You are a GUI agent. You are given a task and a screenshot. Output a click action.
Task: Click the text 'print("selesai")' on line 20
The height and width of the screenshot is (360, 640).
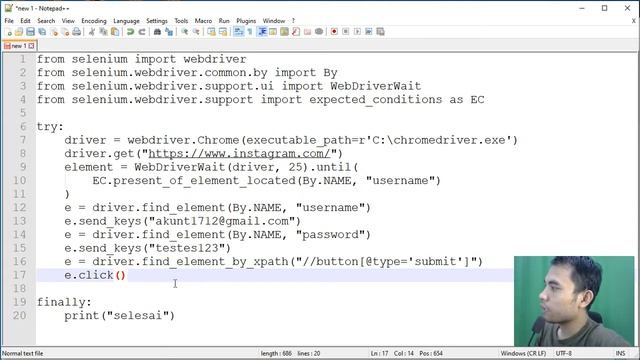pyautogui.click(x=120, y=316)
